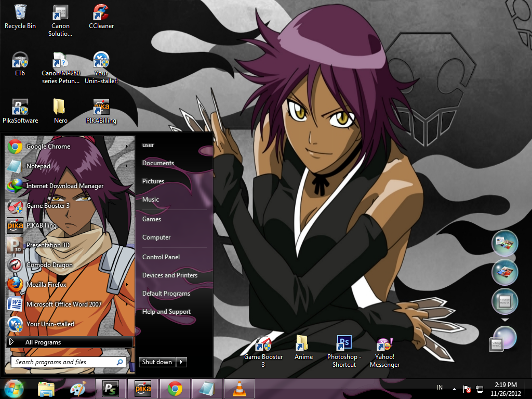Open the Recycle Bin desktop icon

pos(20,17)
